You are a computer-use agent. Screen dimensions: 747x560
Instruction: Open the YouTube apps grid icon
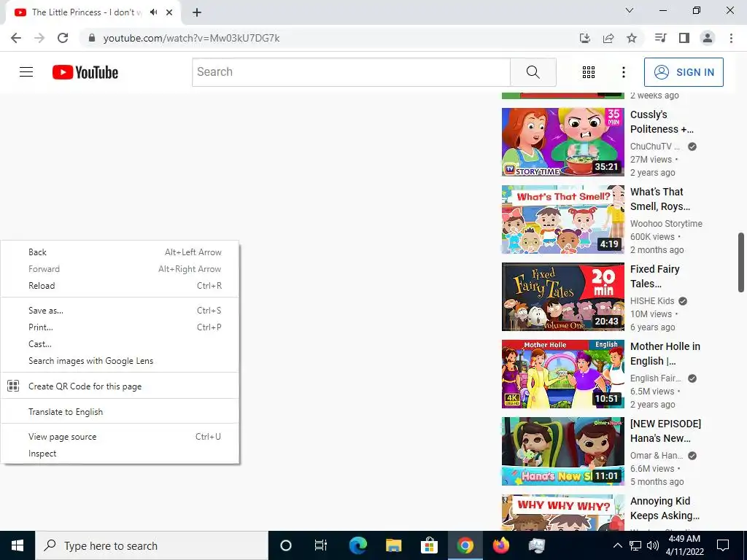click(x=589, y=72)
